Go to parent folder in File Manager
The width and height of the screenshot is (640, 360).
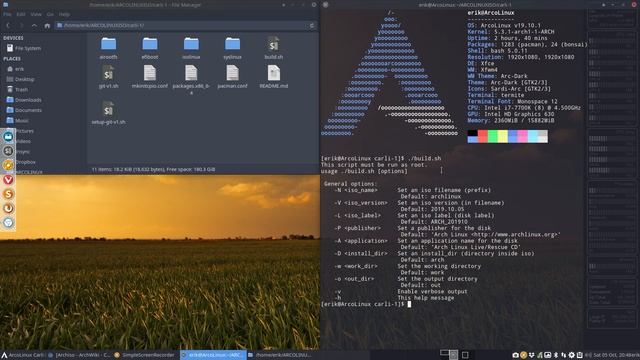tap(34, 25)
